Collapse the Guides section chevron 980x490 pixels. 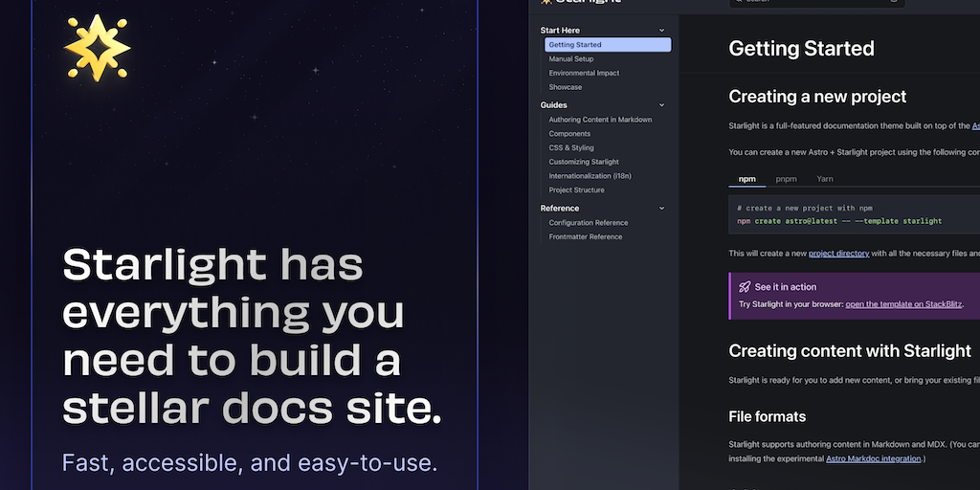662,105
